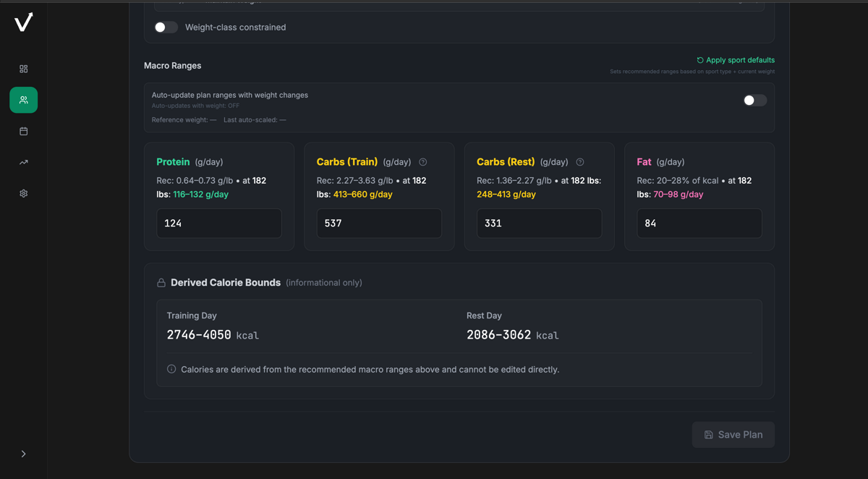Click the Carbs (Rest) grams input field
This screenshot has height=479, width=868.
tap(539, 224)
